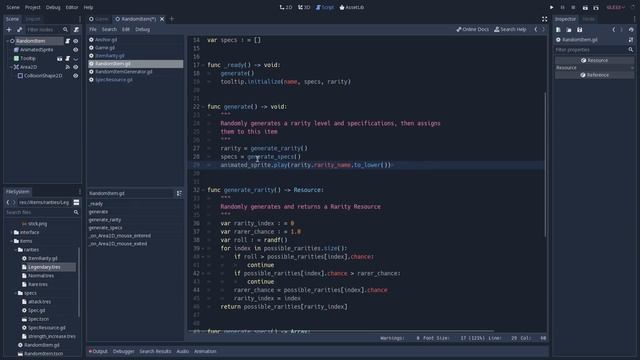The height and width of the screenshot is (360, 640).
Task: Open the Scene menu
Action: [x=13, y=7]
